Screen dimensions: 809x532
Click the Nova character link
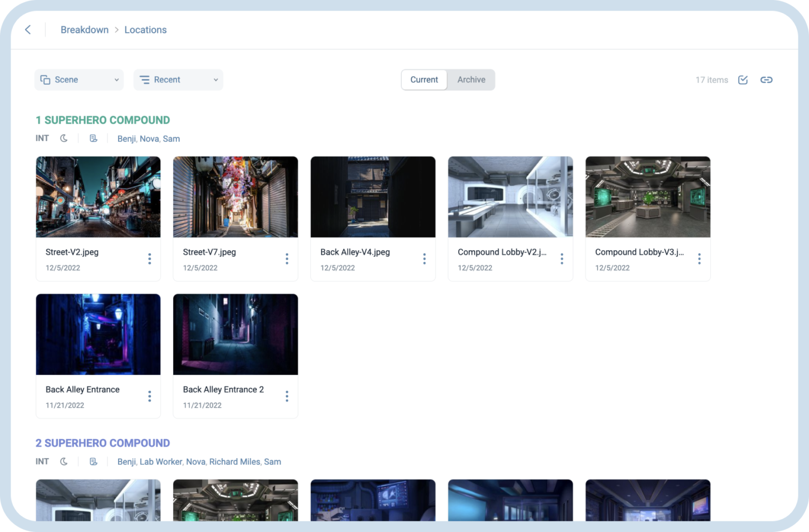[x=149, y=139]
